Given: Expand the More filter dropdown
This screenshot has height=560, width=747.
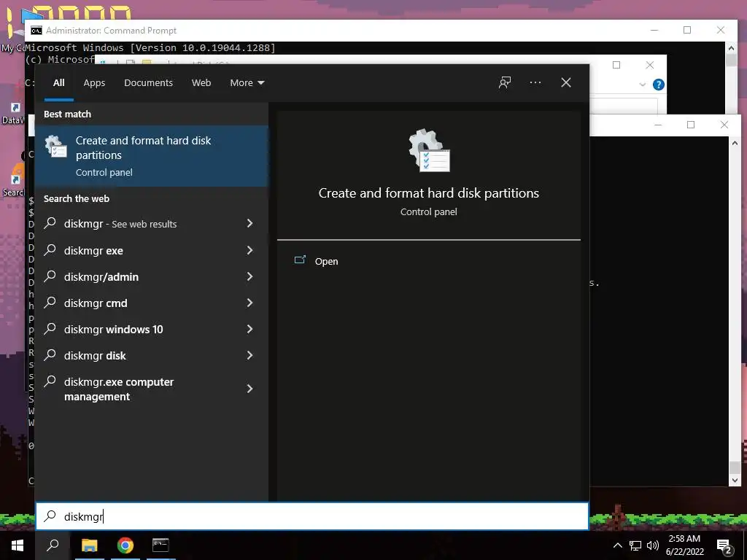Looking at the screenshot, I should [247, 83].
